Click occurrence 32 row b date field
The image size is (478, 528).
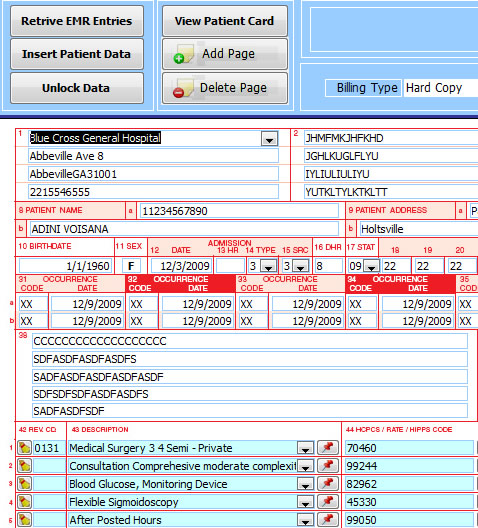point(197,321)
